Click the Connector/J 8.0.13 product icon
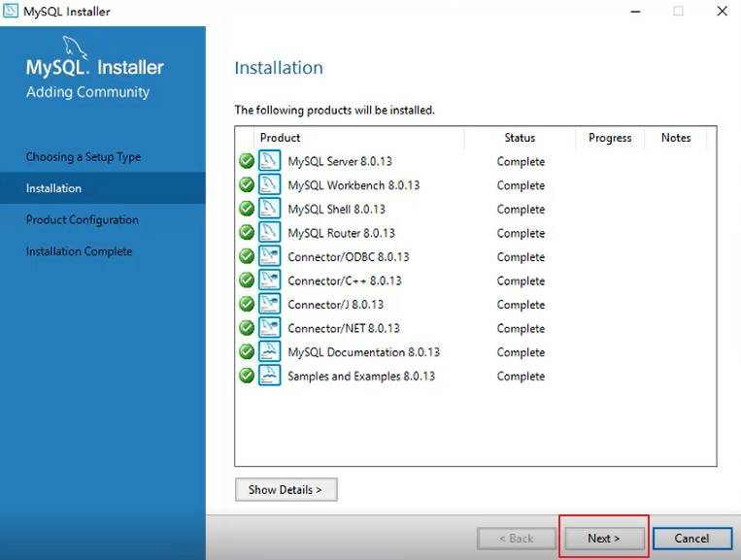This screenshot has width=741, height=560. (269, 304)
